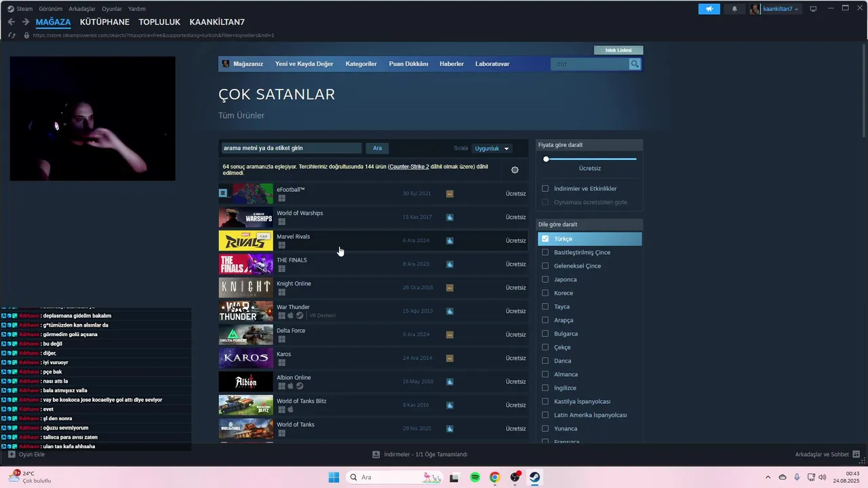The height and width of the screenshot is (488, 868).
Task: Click the Mac platform icon under World of Tanks Blitz
Action: click(x=290, y=409)
